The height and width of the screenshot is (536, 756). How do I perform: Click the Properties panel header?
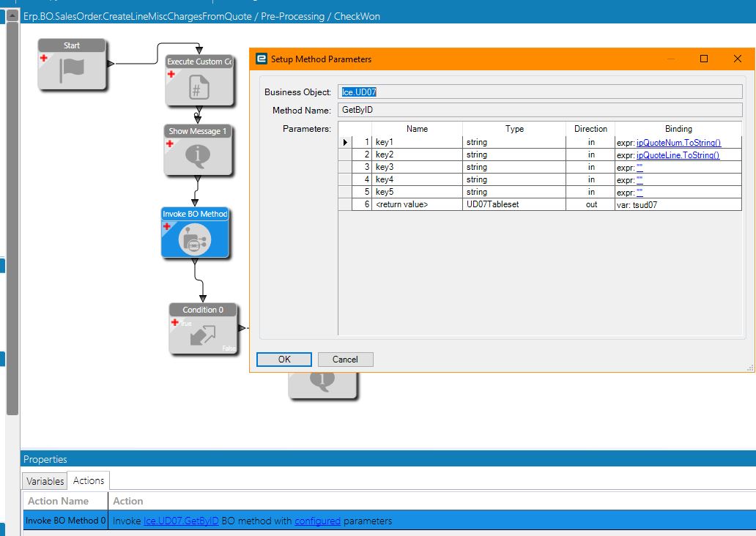coord(388,459)
